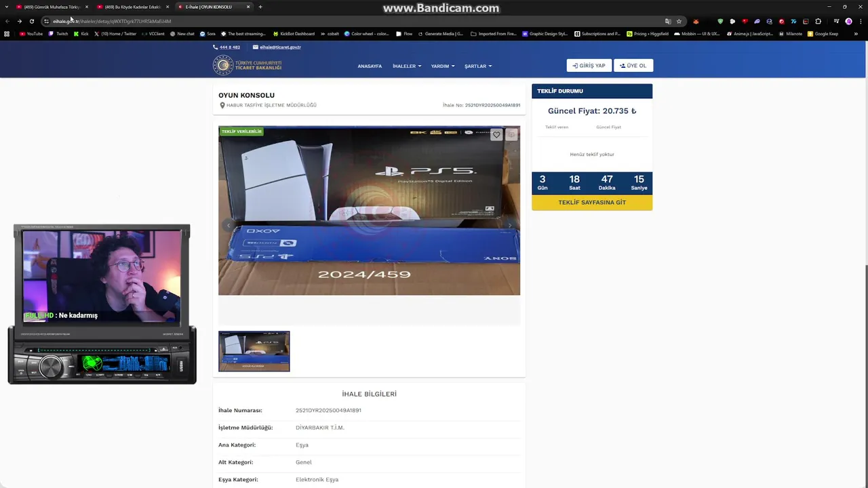The height and width of the screenshot is (488, 868).
Task: Open the Milanote bookmark
Action: click(790, 34)
